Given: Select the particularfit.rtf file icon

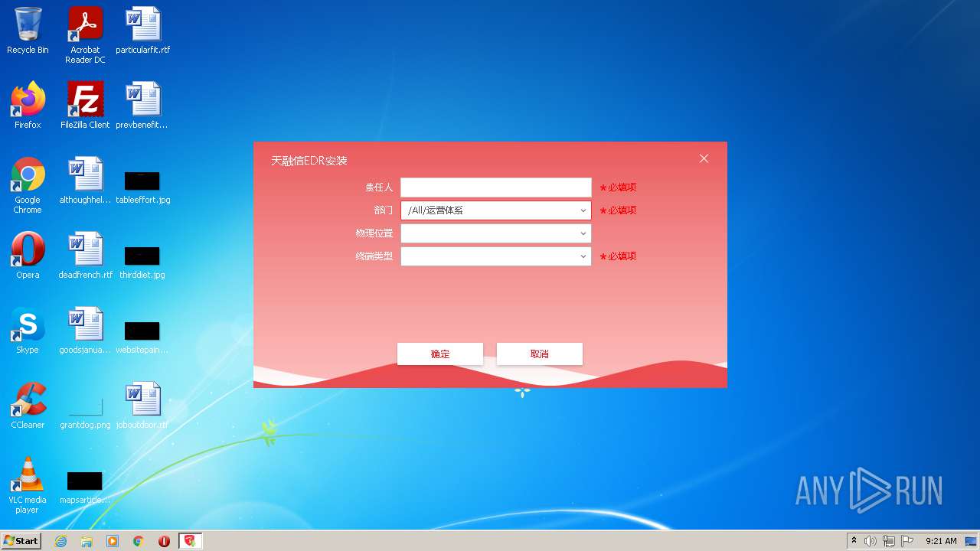Looking at the screenshot, I should [x=143, y=31].
